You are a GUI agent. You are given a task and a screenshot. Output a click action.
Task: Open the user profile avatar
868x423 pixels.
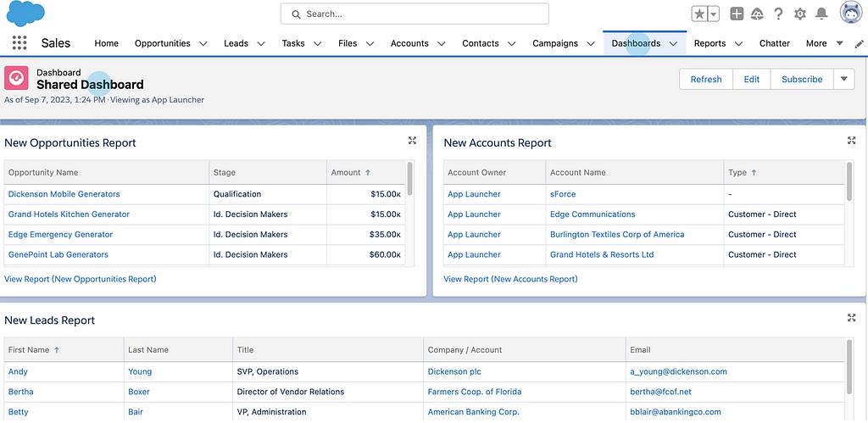pyautogui.click(x=850, y=14)
